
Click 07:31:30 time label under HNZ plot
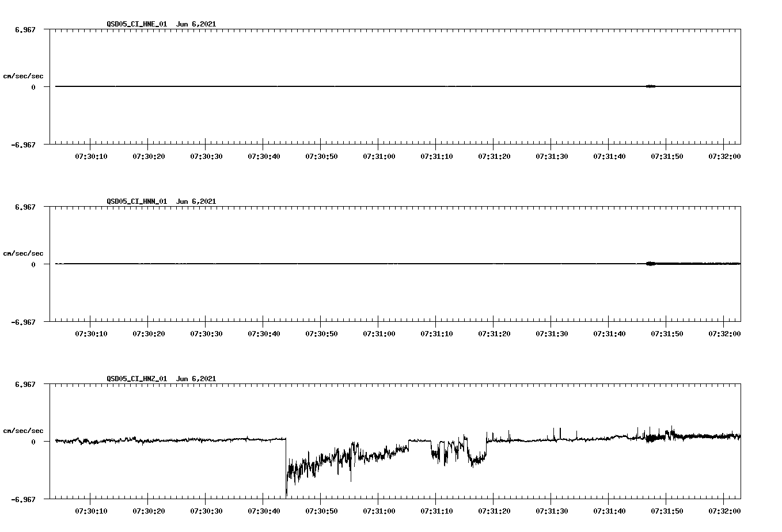click(552, 511)
